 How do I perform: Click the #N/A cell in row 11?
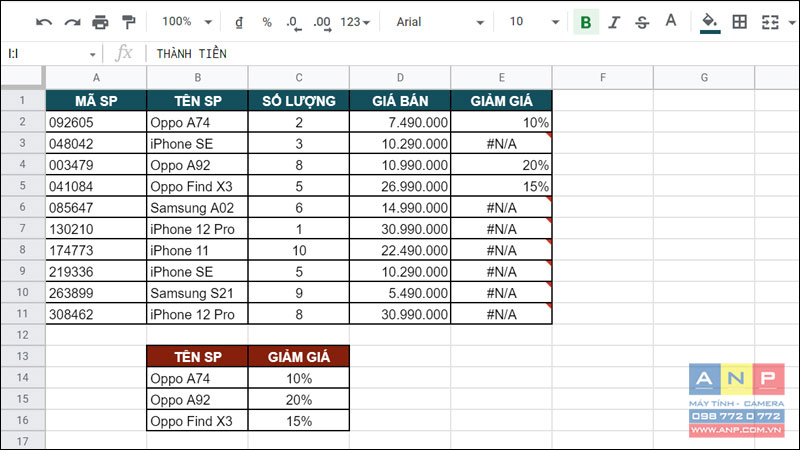coord(502,314)
